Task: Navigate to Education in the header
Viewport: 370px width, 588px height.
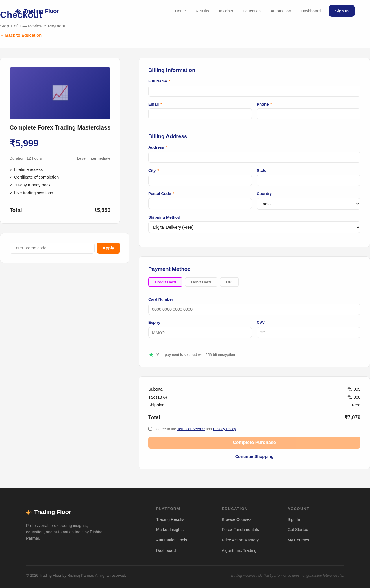Action: (252, 11)
